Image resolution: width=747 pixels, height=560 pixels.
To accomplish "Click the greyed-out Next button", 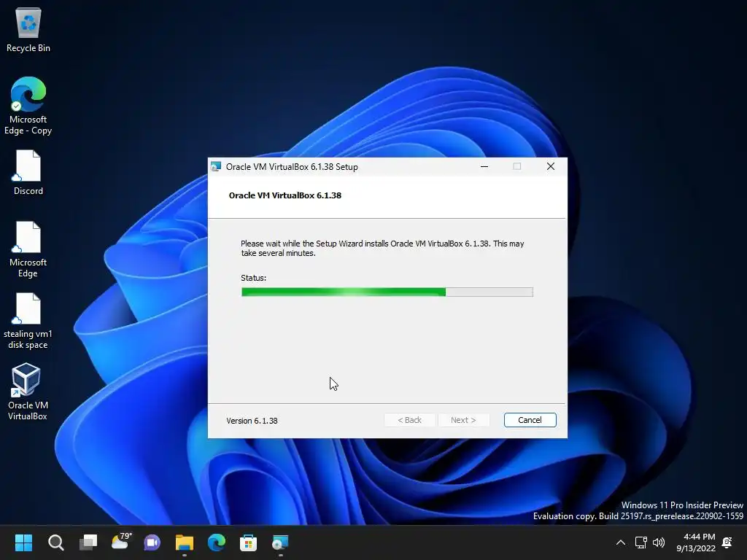I will [463, 420].
